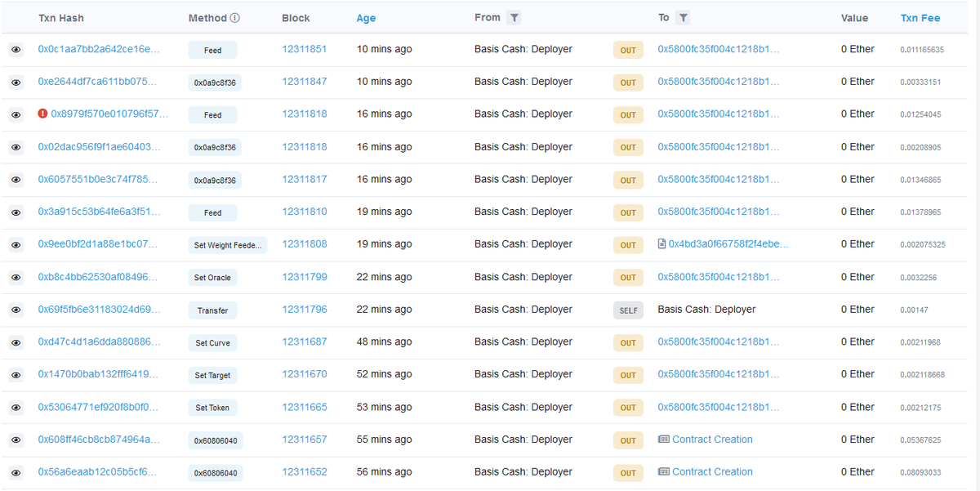Image resolution: width=980 pixels, height=491 pixels.
Task: Open block 12311810
Action: point(305,212)
